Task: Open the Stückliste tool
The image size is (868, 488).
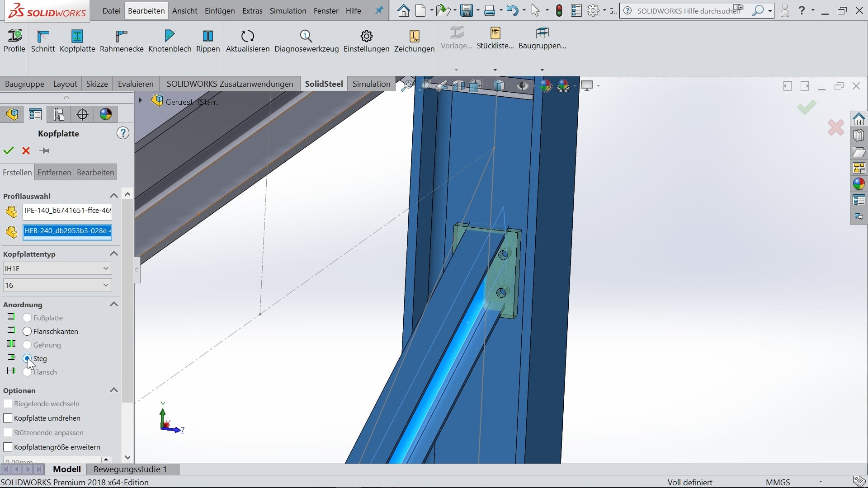Action: coord(495,38)
